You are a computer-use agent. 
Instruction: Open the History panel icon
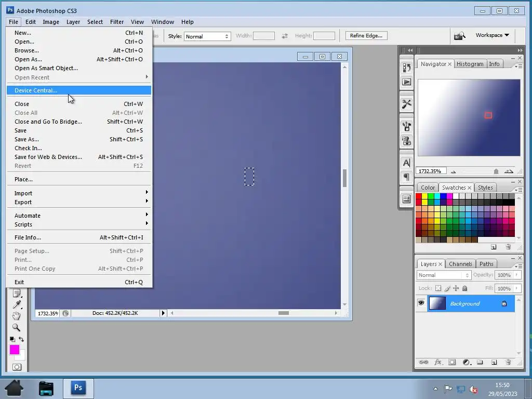(x=406, y=68)
